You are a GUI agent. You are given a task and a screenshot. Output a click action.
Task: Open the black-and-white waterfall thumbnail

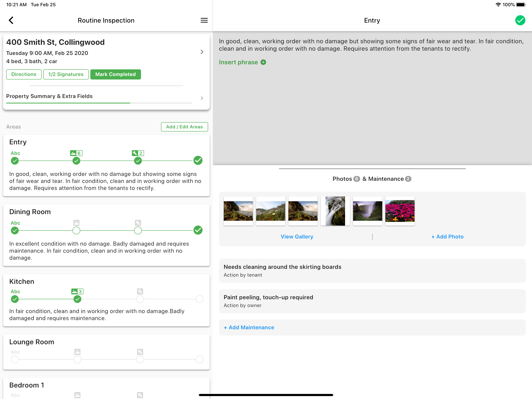[335, 211]
